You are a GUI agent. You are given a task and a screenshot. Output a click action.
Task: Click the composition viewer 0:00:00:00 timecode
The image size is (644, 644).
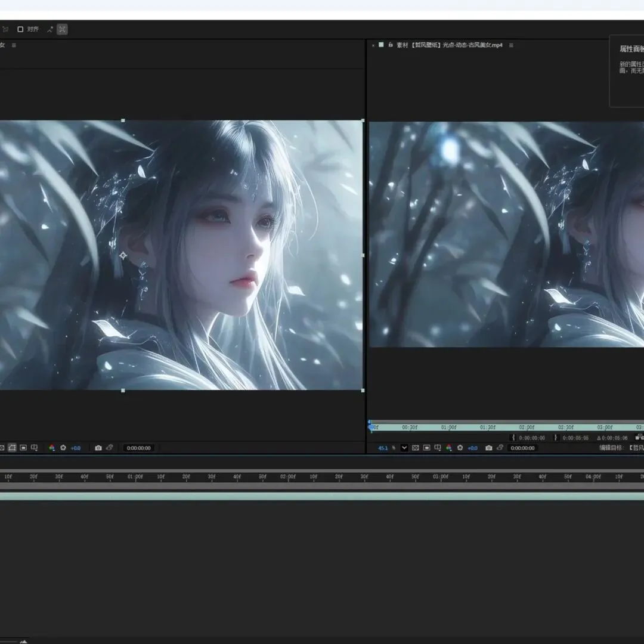(x=138, y=448)
